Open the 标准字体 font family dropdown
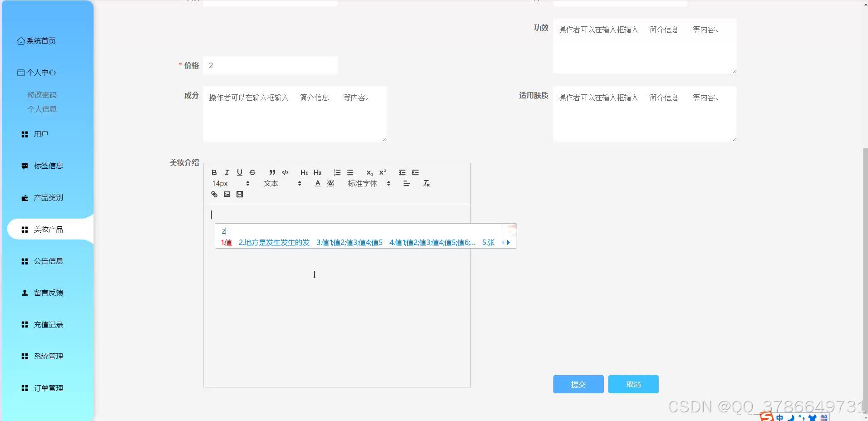Screen dimensions: 868x421 click(x=362, y=183)
